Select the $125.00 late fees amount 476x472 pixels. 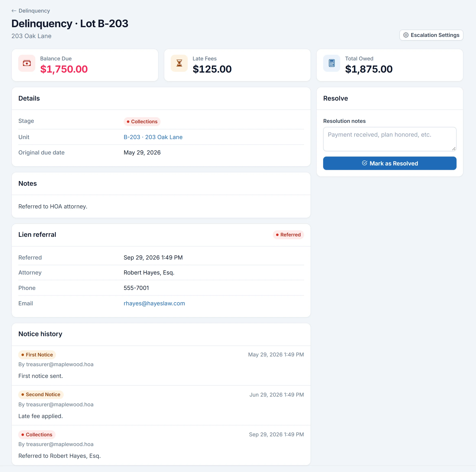(x=212, y=69)
